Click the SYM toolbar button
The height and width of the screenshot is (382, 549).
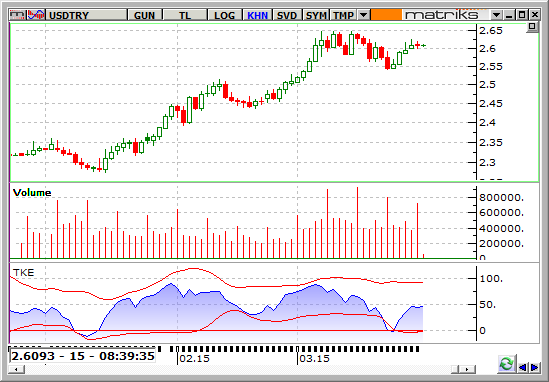[316, 15]
